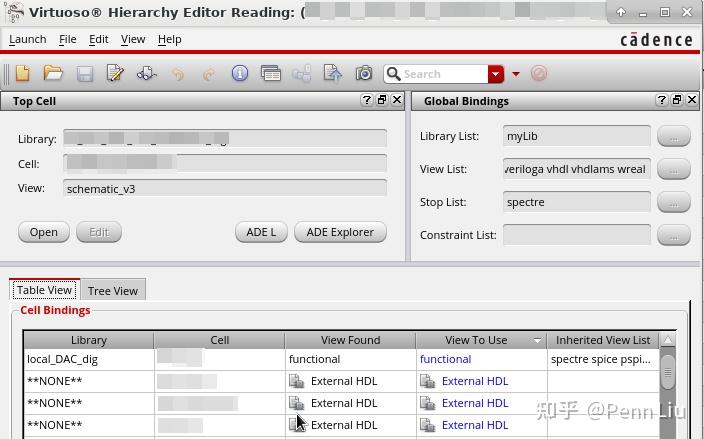Float the Top Cell panel
The height and width of the screenshot is (439, 704).
pos(382,100)
